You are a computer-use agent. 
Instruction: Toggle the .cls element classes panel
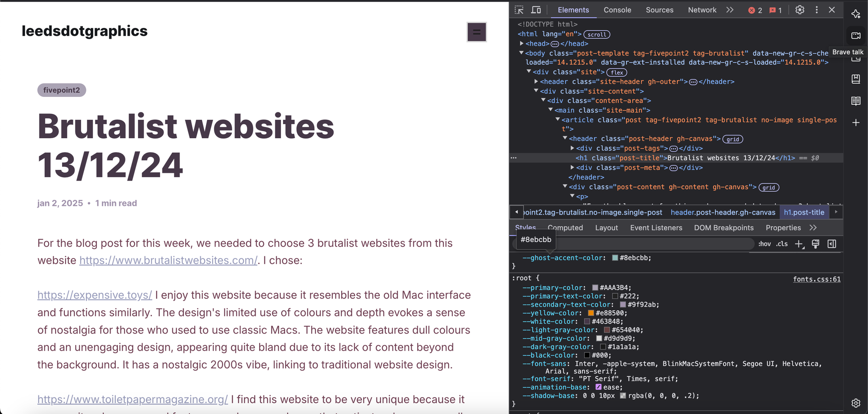(782, 244)
